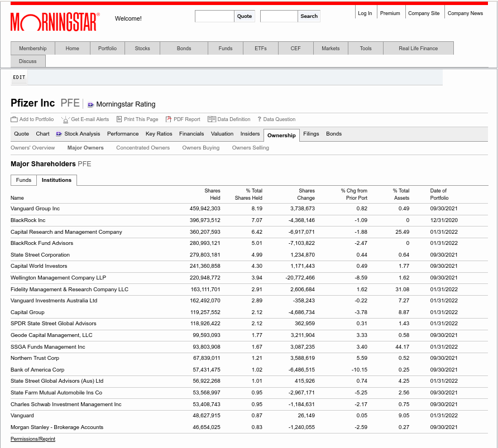498x448 pixels.
Task: Click shares held value 459,942,303
Action: 205,209
